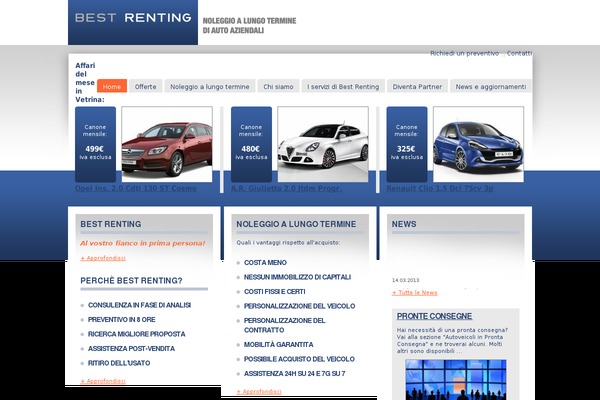Click Approfondisci under Al vostro fianco
Image resolution: width=600 pixels, height=400 pixels.
pyautogui.click(x=103, y=258)
